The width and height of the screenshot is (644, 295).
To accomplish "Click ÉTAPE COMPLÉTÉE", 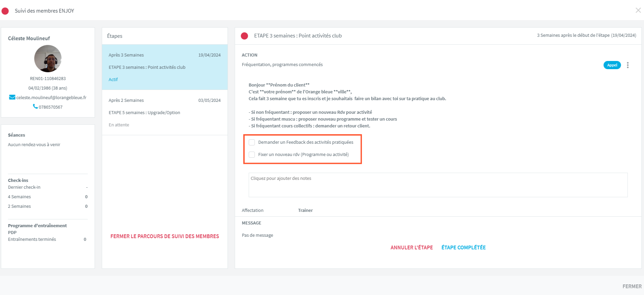I will coord(464,248).
